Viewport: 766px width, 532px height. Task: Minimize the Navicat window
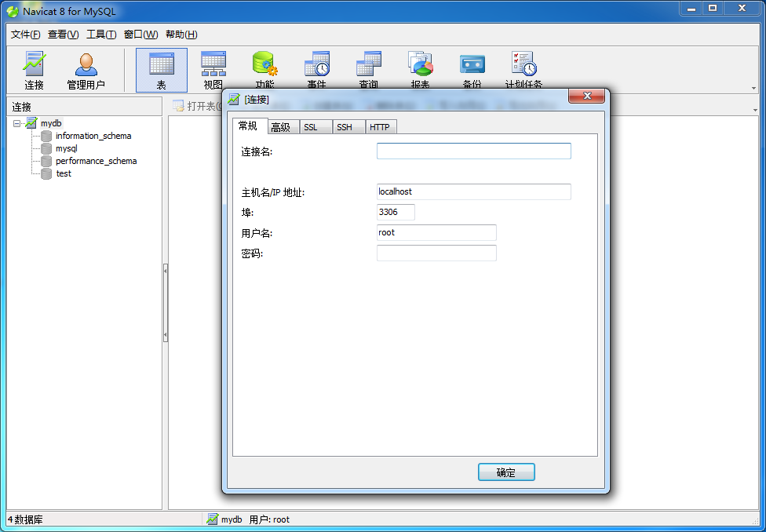(x=691, y=7)
